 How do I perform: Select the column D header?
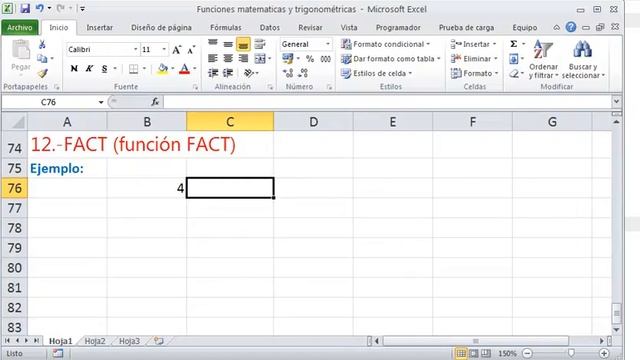[x=313, y=122]
